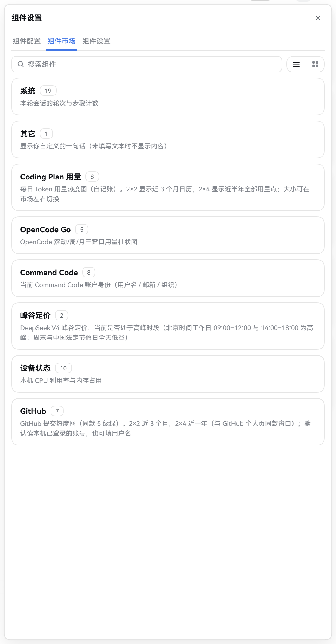Open the Command Code category card

tap(168, 278)
